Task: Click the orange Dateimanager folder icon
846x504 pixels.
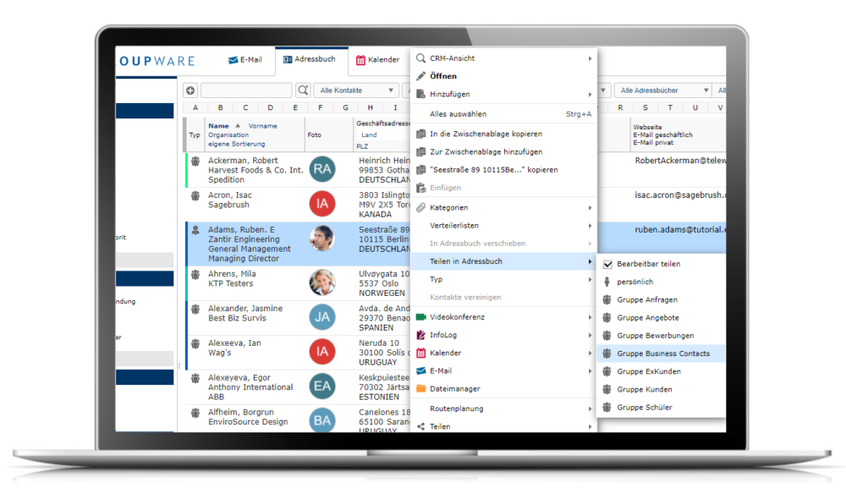Action: point(420,389)
